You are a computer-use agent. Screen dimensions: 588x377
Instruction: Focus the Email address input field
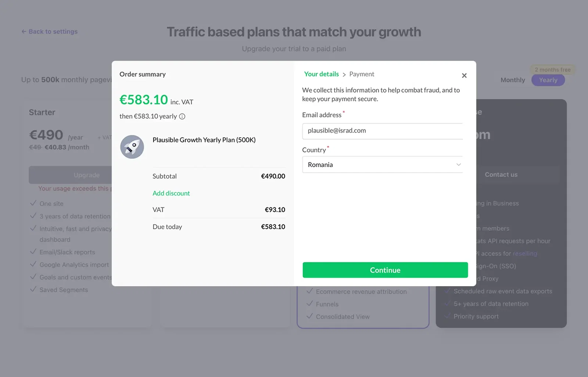point(382,131)
